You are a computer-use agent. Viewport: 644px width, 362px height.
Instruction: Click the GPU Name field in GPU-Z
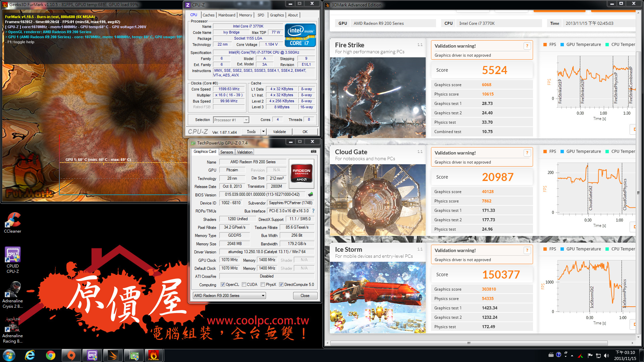253,162
